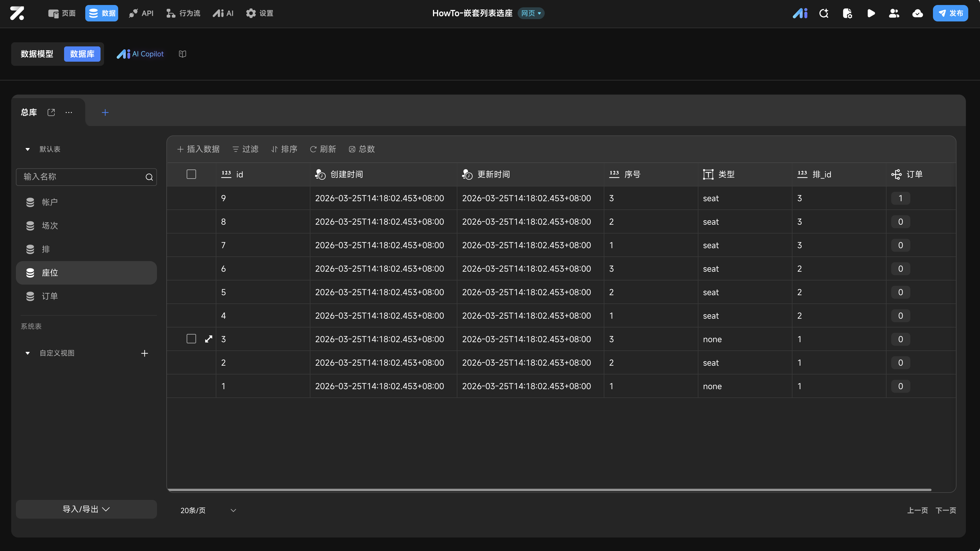Open the 网页 platform dropdown
Viewport: 980px width, 551px height.
[531, 13]
